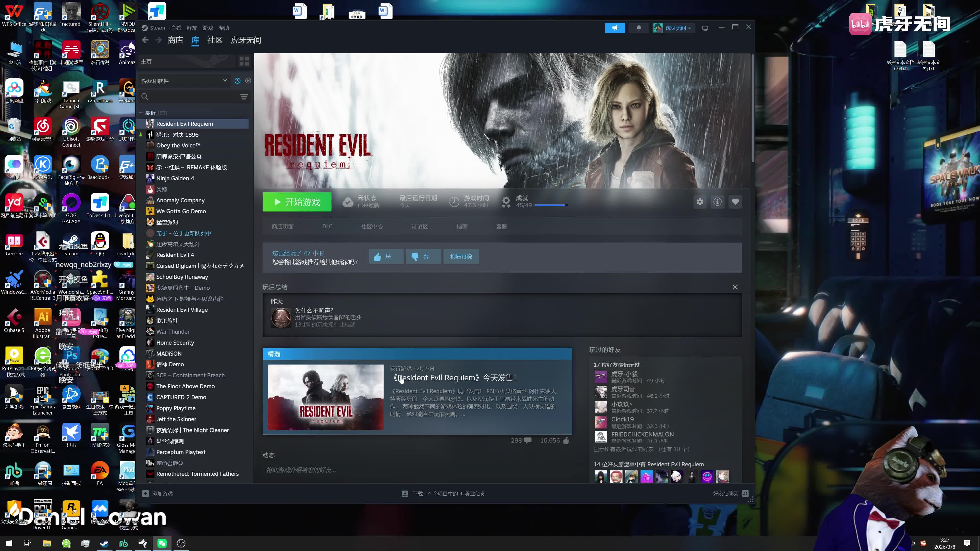
Task: Switch library to grid view icon
Action: (244, 61)
